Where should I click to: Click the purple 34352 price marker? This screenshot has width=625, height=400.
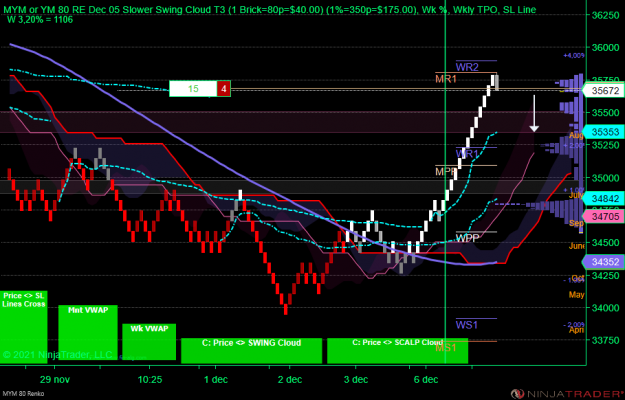pyautogui.click(x=603, y=262)
